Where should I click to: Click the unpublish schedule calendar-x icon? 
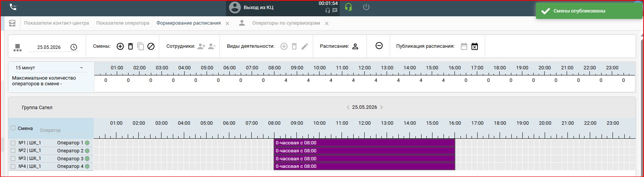pyautogui.click(x=475, y=46)
